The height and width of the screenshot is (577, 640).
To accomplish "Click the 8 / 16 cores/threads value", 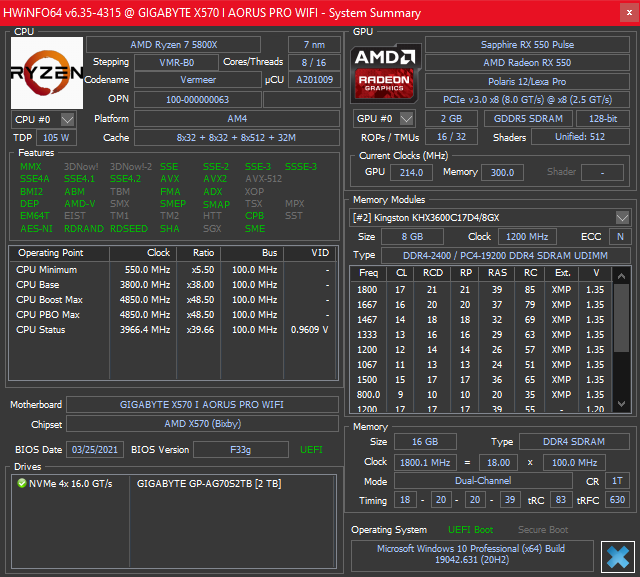I will (x=314, y=63).
